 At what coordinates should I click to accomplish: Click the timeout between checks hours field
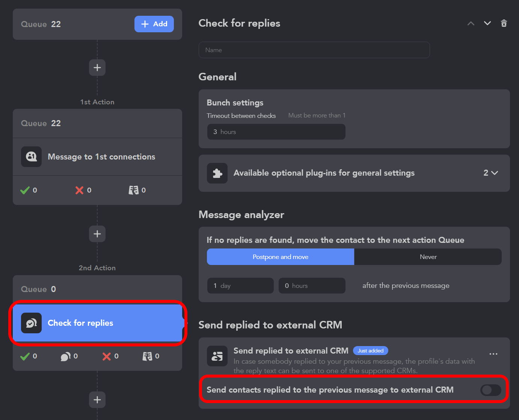point(276,132)
